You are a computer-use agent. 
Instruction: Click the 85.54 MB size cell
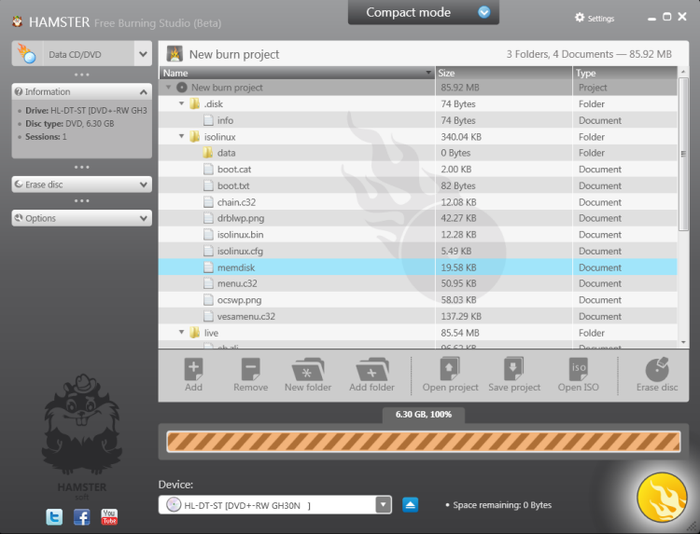click(x=504, y=333)
